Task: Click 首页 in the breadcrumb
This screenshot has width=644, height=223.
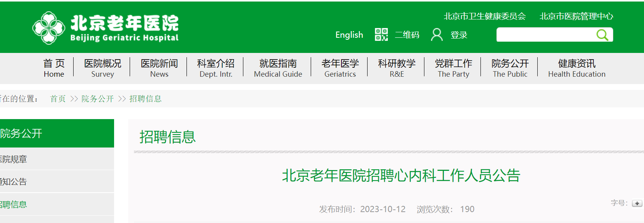Action: click(x=58, y=99)
